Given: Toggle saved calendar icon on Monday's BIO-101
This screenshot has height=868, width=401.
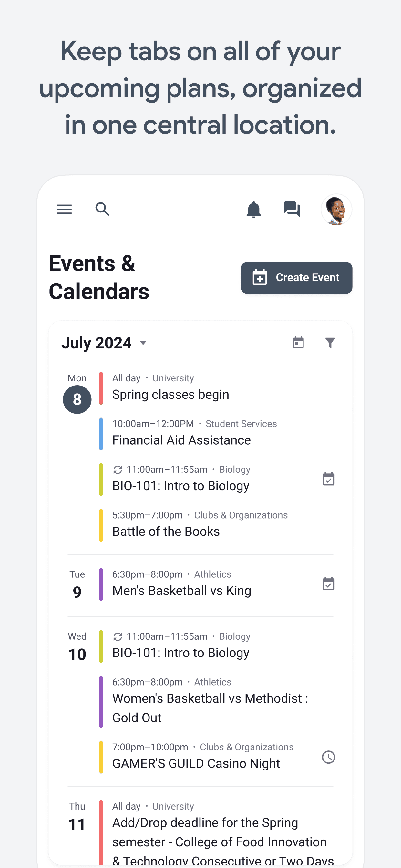Looking at the screenshot, I should [x=328, y=479].
